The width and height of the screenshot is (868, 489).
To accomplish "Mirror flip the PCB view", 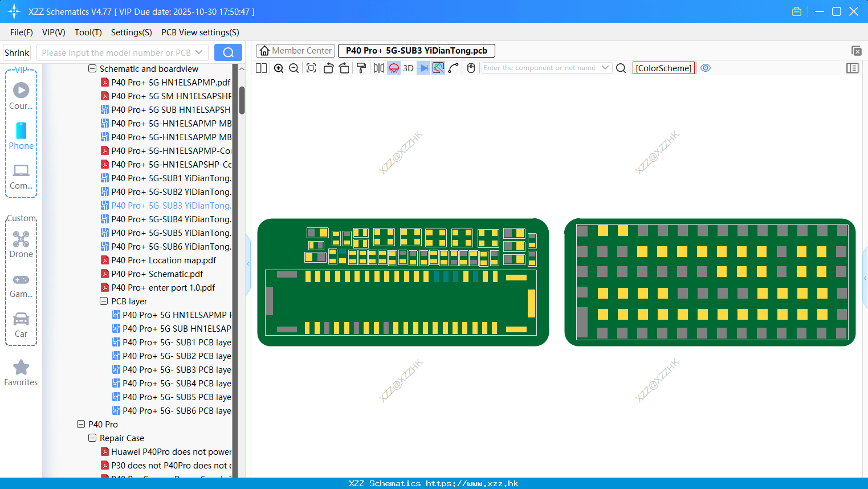I will pos(378,68).
